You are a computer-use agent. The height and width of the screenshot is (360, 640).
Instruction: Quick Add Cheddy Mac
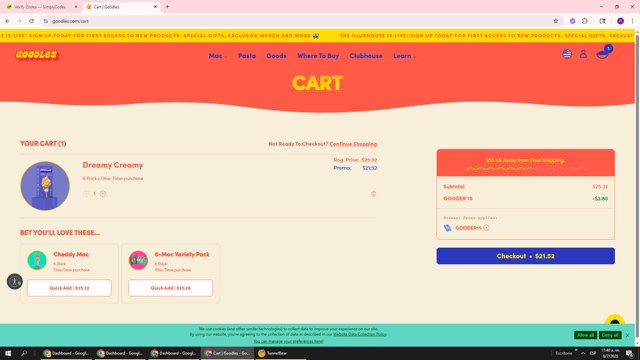coord(69,288)
